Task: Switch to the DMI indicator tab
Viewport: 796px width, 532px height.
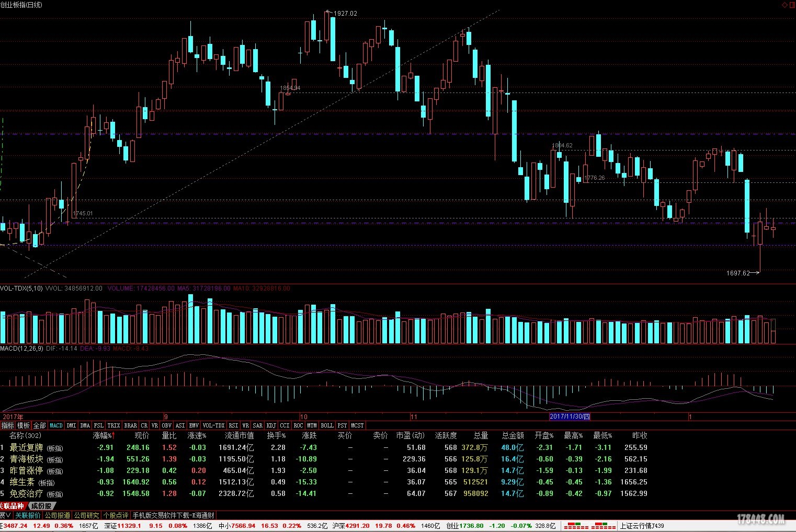Action: [x=71, y=425]
